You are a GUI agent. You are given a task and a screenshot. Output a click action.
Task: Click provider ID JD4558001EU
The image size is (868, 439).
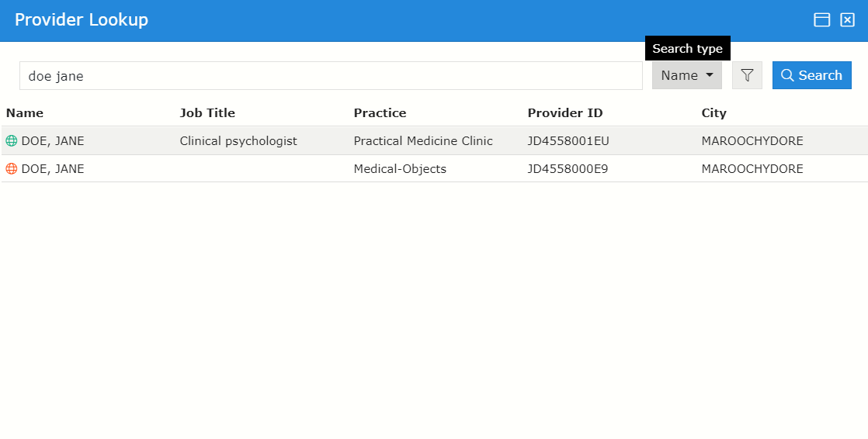point(568,141)
